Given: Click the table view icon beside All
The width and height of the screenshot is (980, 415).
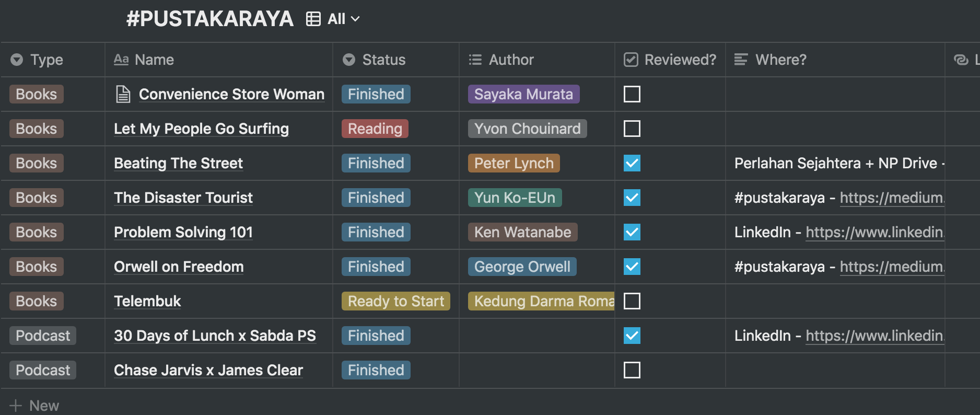Looking at the screenshot, I should pos(313,19).
